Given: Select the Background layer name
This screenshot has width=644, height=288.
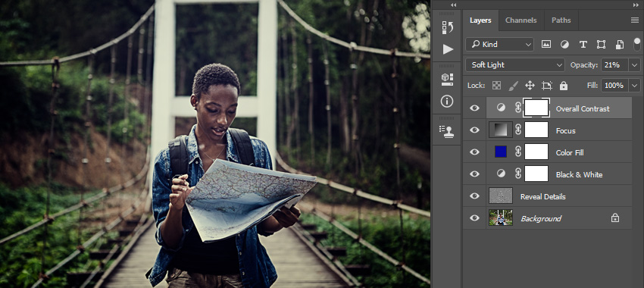Looking at the screenshot, I should click(x=541, y=218).
